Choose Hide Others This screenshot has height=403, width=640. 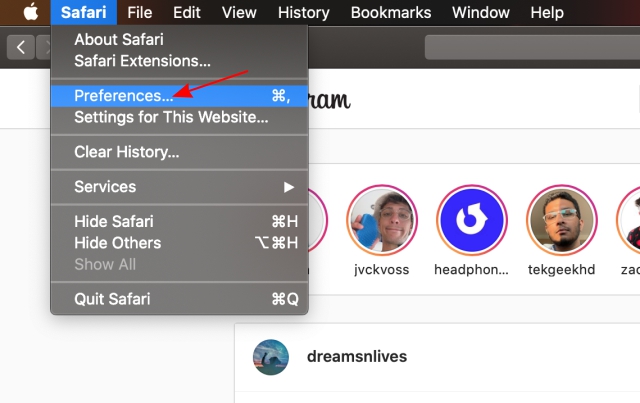click(179, 243)
